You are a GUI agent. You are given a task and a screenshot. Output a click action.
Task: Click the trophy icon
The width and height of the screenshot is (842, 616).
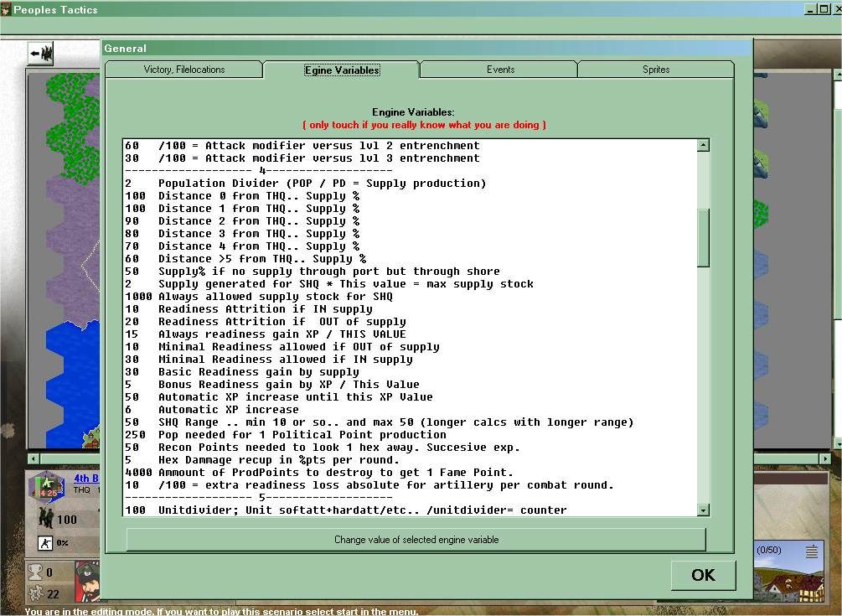click(x=35, y=573)
